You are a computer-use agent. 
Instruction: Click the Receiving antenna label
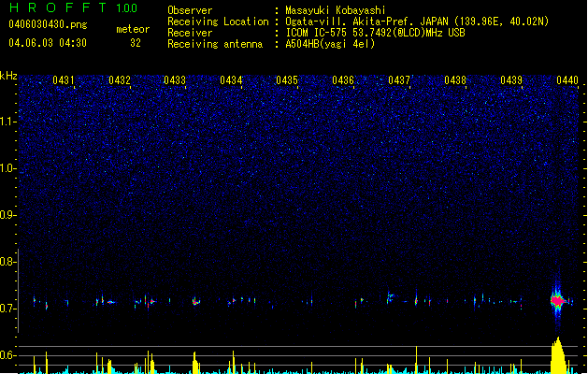point(215,44)
